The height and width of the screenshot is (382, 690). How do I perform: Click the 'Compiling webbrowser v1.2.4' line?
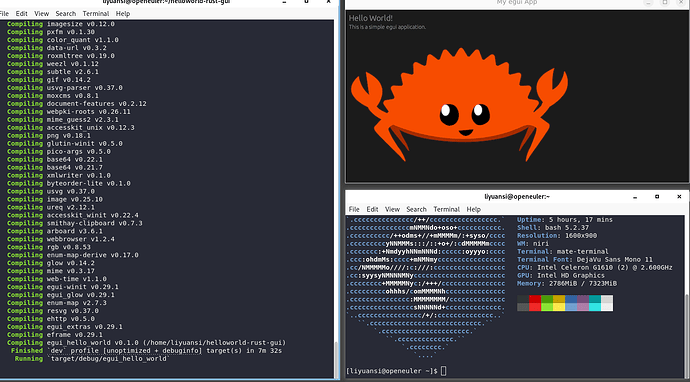pos(61,239)
